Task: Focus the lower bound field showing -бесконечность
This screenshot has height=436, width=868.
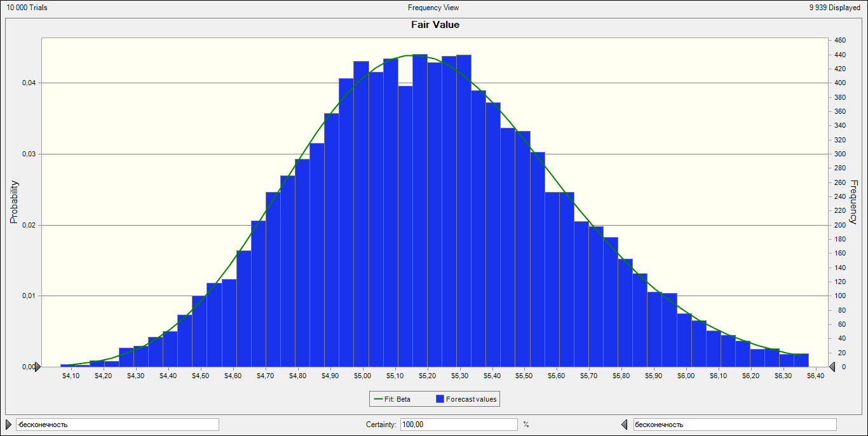Action: [117, 425]
